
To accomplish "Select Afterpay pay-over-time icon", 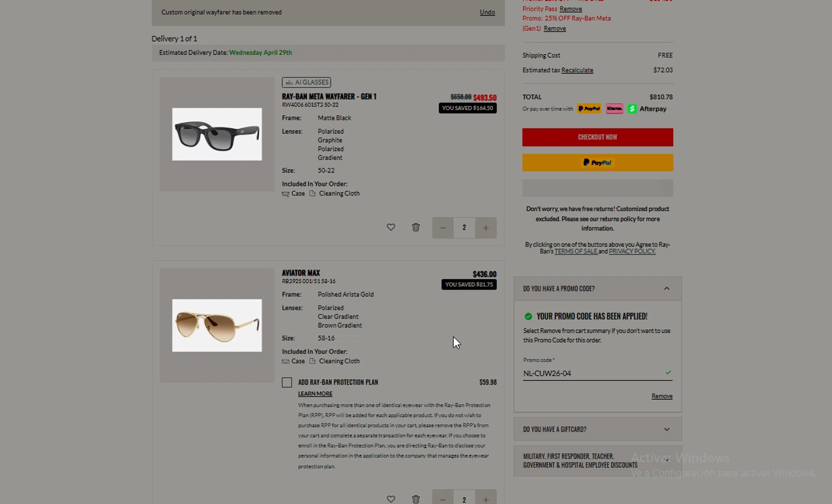I will click(647, 109).
